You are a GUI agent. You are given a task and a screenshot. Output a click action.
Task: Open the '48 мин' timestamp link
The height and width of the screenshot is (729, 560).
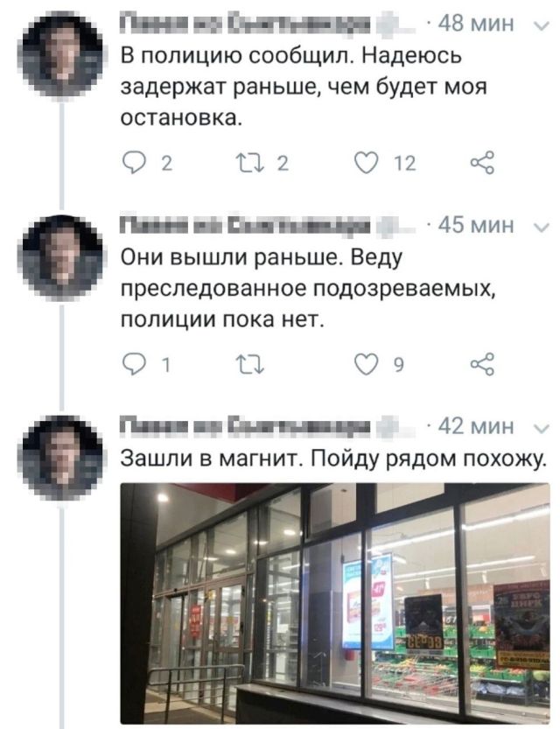coord(476,24)
